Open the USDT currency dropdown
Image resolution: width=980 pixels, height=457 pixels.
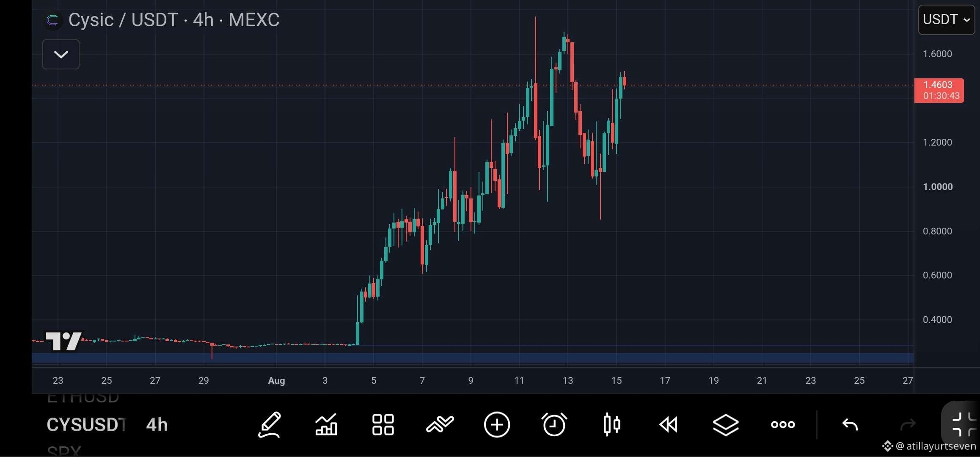coord(946,19)
